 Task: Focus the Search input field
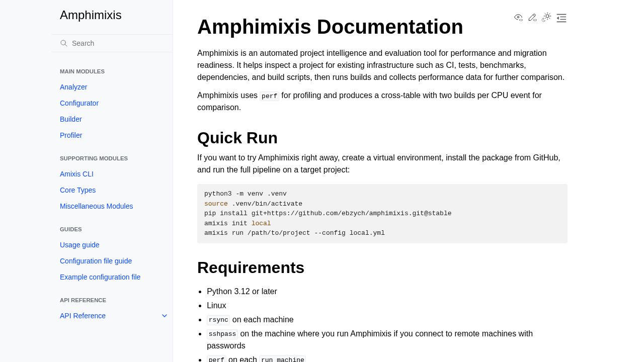[x=112, y=43]
